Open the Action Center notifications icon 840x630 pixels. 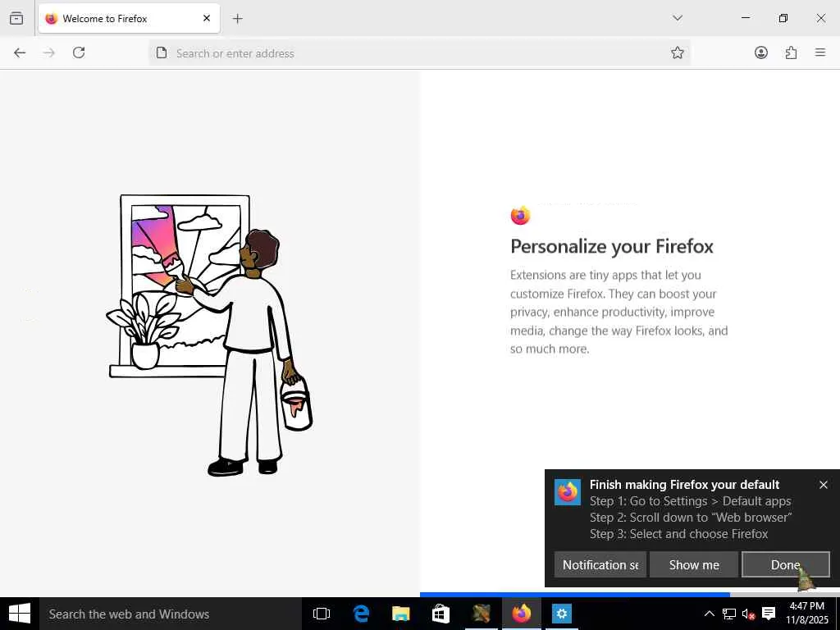click(x=769, y=614)
